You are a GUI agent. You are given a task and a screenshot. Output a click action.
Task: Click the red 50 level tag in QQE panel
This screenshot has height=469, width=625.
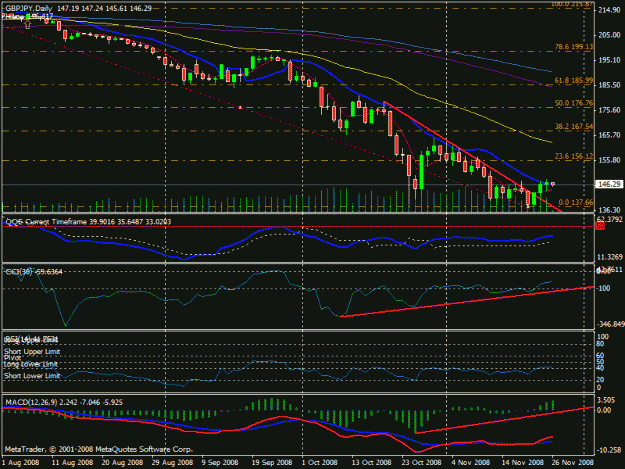coord(600,226)
